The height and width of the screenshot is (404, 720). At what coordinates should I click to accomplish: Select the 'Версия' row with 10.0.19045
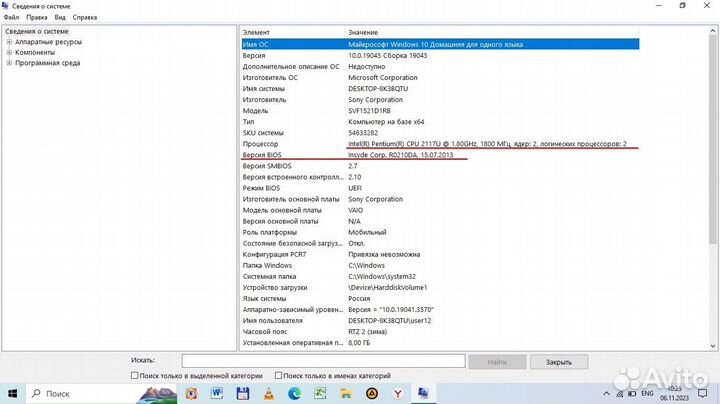(x=440, y=56)
